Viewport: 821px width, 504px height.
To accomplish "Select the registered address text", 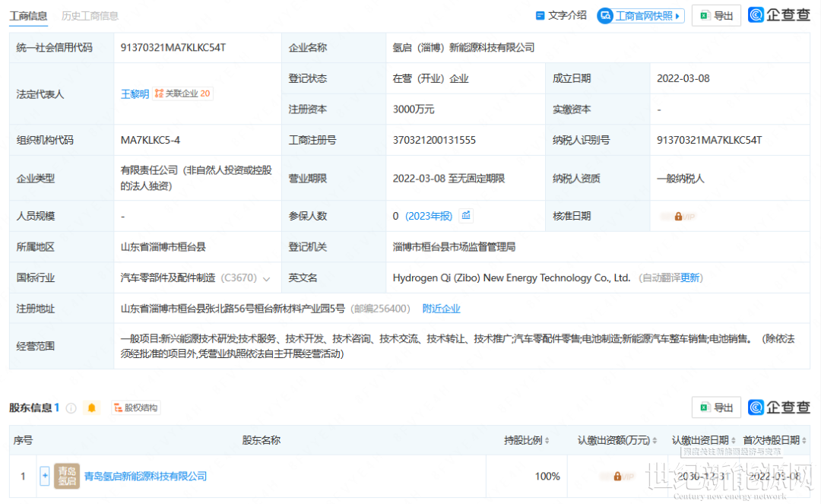I will point(233,309).
